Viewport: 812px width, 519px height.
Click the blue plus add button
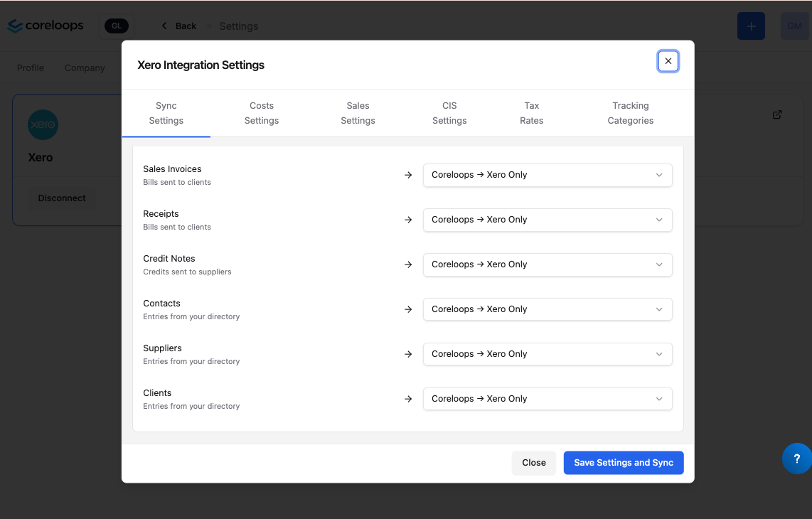point(751,26)
